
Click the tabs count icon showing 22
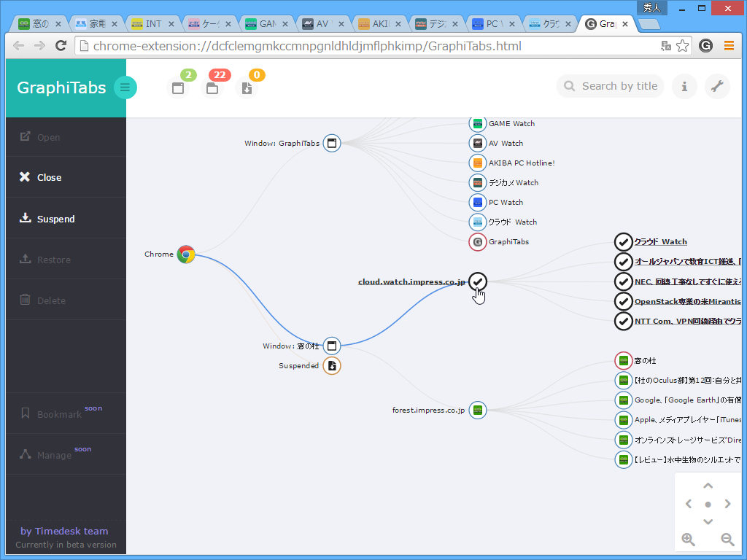pos(212,87)
